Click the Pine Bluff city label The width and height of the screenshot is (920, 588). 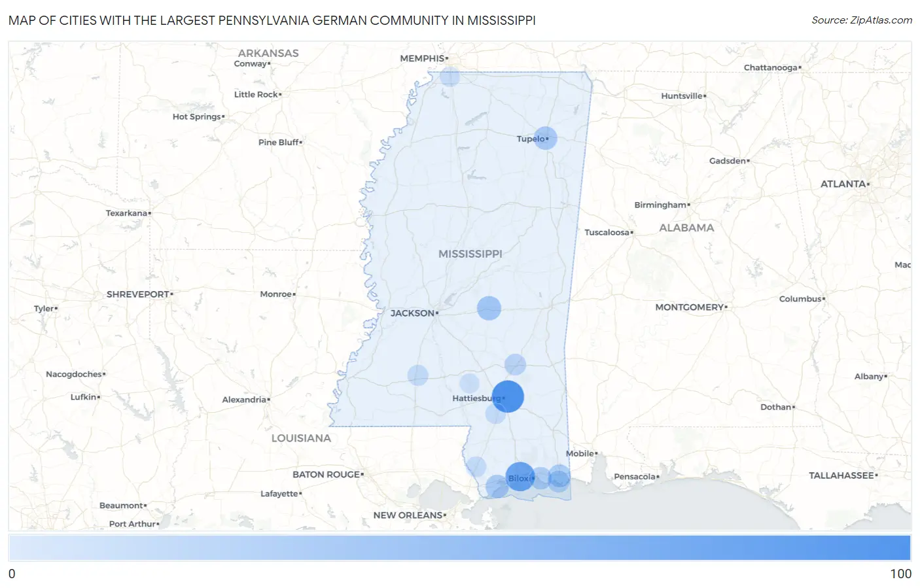279,142
